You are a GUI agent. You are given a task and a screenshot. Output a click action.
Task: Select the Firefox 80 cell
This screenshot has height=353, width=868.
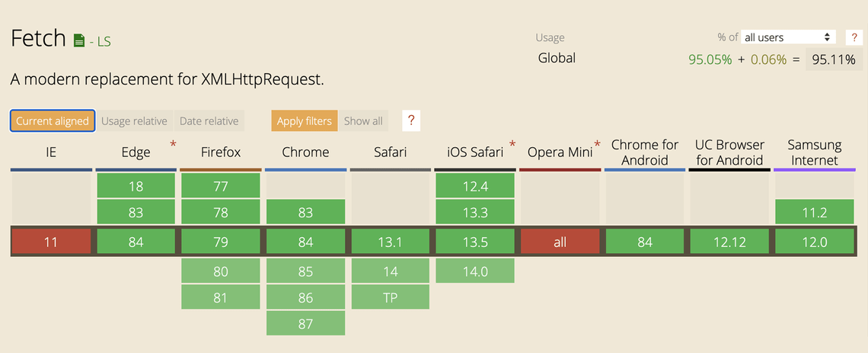[x=220, y=271]
